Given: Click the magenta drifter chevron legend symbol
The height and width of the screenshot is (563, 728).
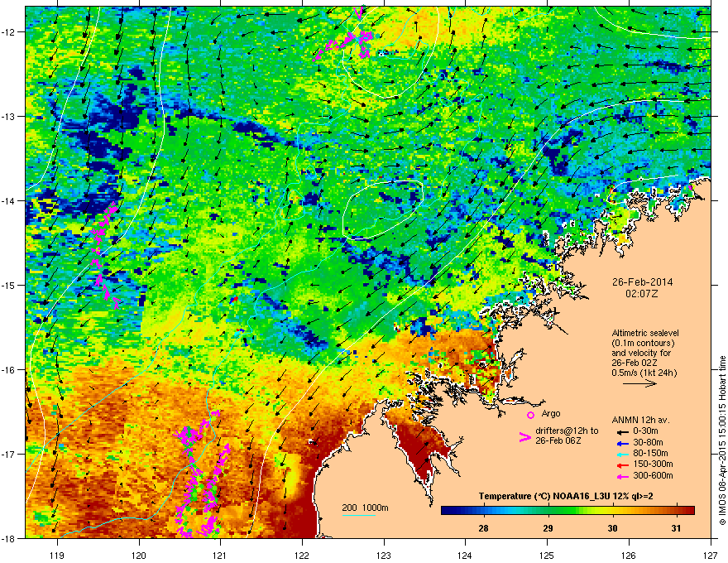Looking at the screenshot, I should point(524,437).
